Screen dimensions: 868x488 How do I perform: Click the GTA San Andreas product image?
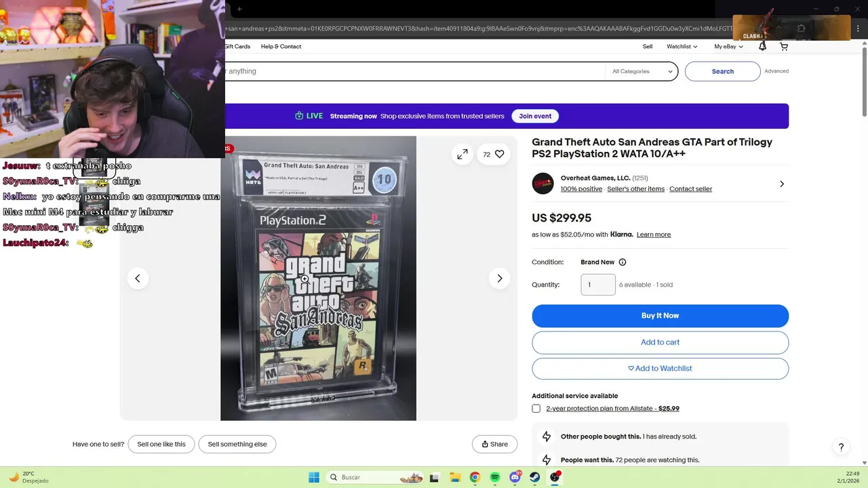tap(318, 279)
